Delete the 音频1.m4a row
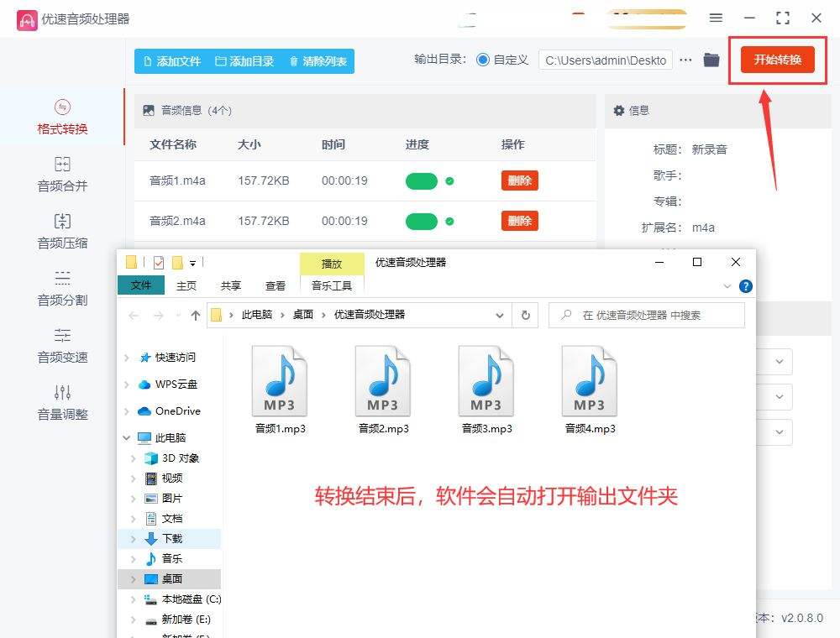The height and width of the screenshot is (638, 840). click(519, 180)
